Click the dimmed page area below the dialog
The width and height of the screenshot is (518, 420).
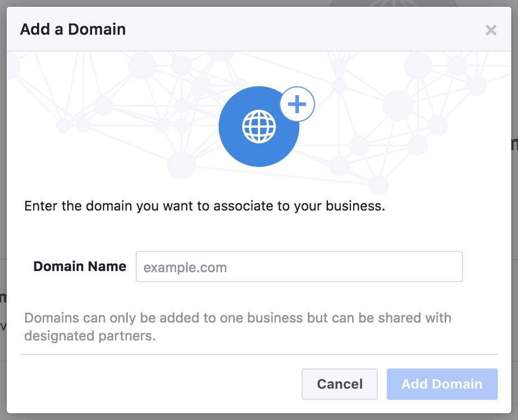(258, 417)
